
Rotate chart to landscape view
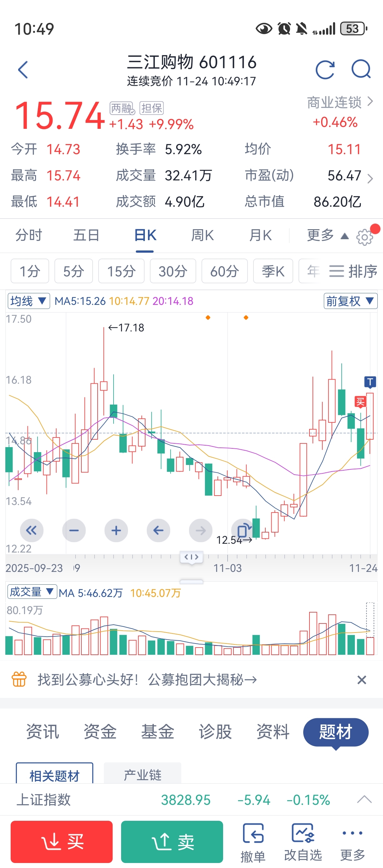[243, 530]
